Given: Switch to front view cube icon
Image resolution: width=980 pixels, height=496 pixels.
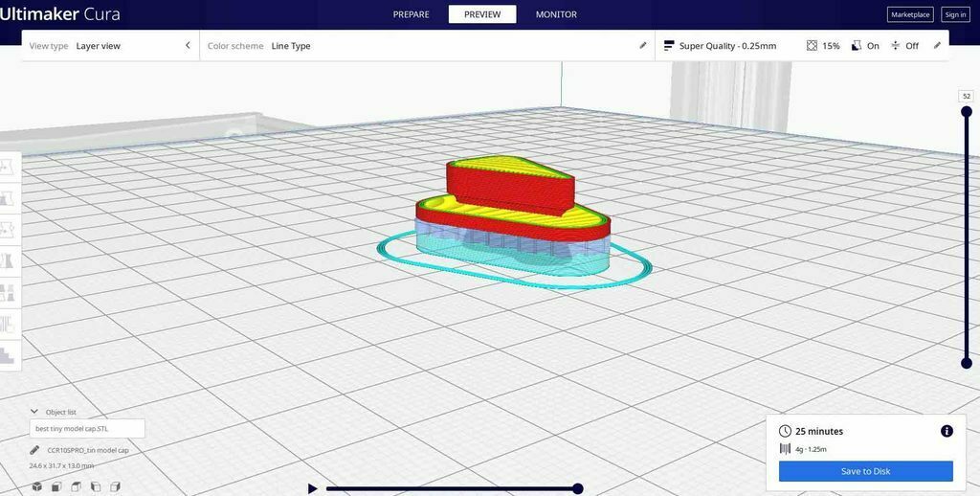Looking at the screenshot, I should pyautogui.click(x=56, y=486).
